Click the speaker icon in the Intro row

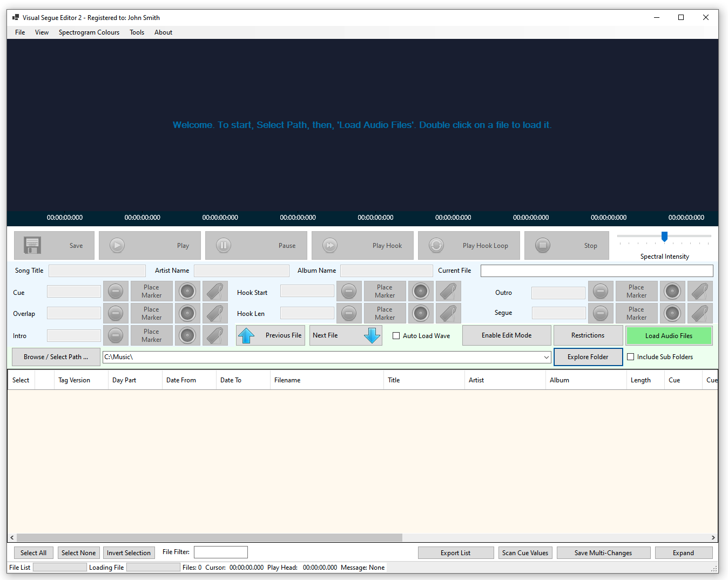[x=187, y=335]
